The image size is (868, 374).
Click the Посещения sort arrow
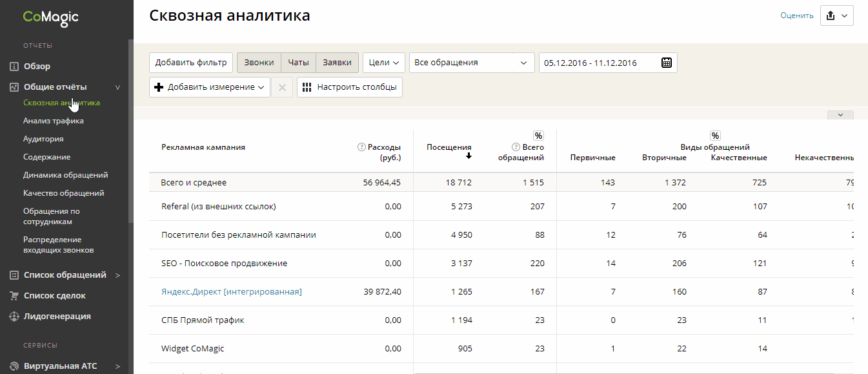469,156
